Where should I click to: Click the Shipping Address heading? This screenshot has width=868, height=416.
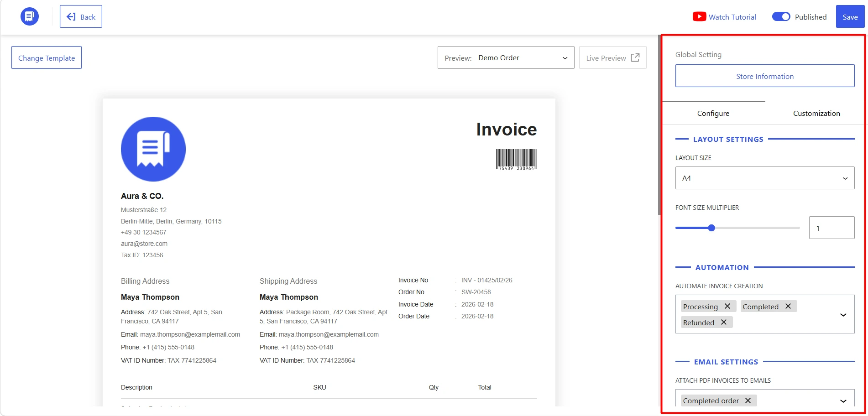288,281
